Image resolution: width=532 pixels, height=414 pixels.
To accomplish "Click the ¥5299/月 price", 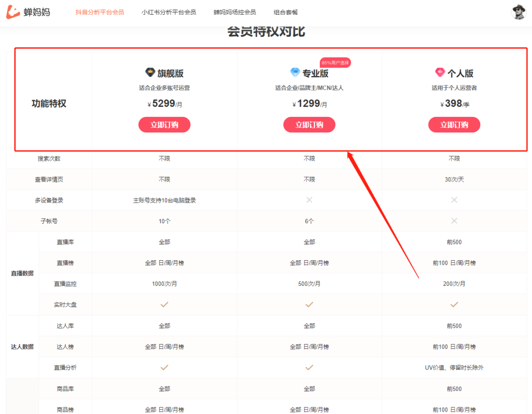I will [x=165, y=103].
